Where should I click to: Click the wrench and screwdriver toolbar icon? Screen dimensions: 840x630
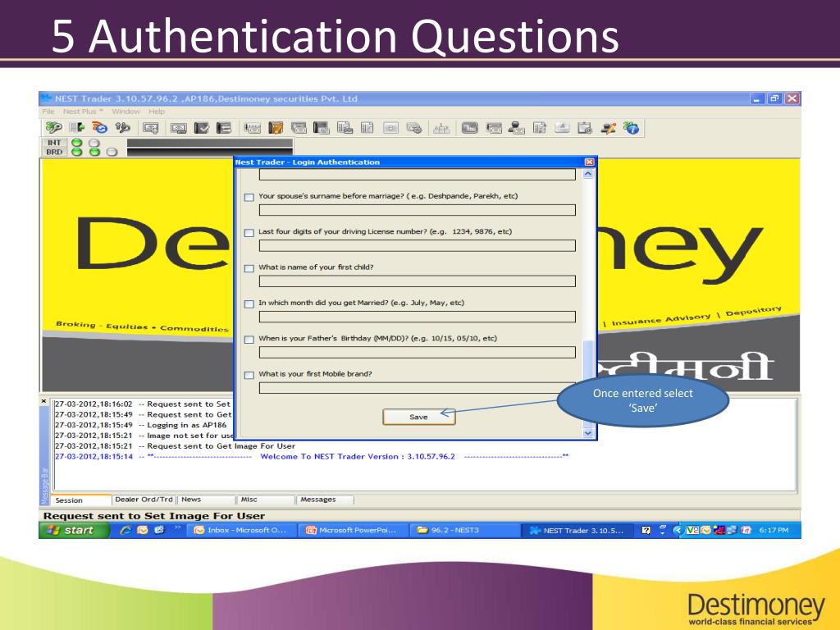point(608,128)
